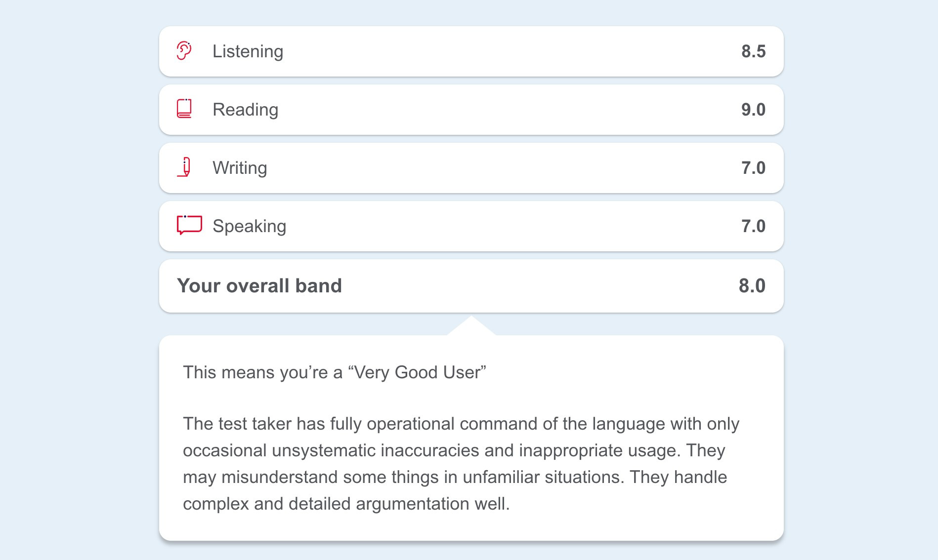
Task: Click the empty middle of Speaking row
Action: coord(494,226)
